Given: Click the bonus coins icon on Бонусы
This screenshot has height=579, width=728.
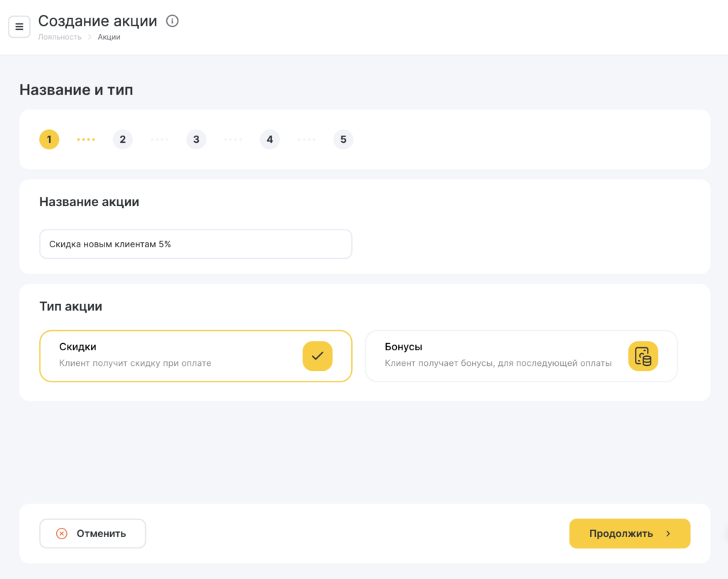Looking at the screenshot, I should [x=643, y=356].
